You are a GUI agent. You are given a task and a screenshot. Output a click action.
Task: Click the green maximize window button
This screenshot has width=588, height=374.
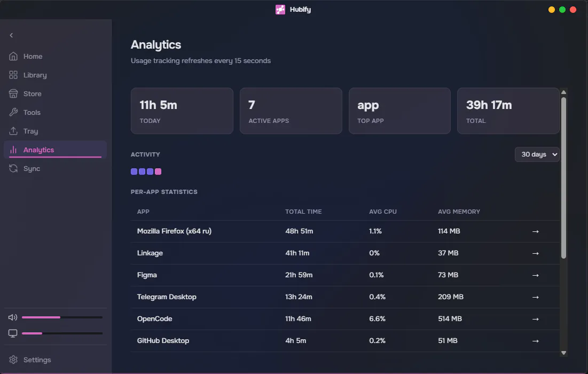point(562,10)
